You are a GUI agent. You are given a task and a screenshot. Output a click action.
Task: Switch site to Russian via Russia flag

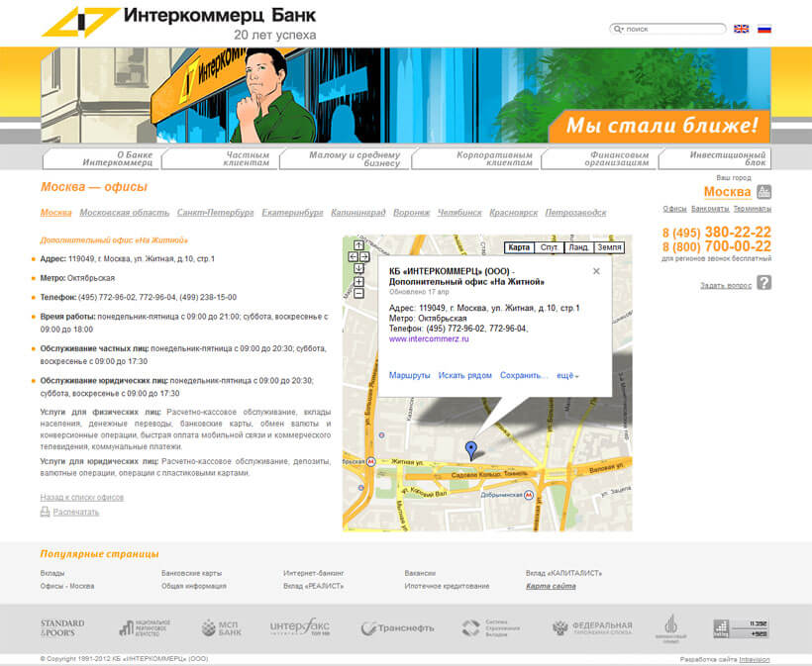click(x=763, y=29)
